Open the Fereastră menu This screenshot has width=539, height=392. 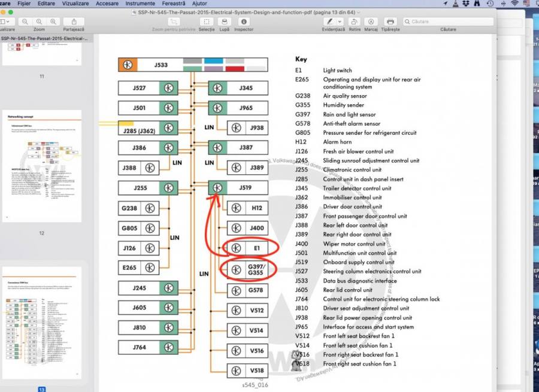pos(174,4)
